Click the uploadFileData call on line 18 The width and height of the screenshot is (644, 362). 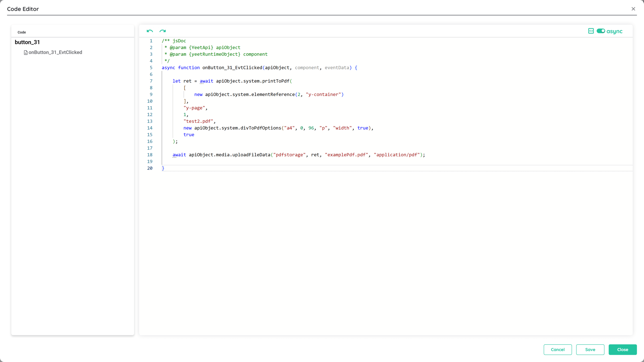click(251, 155)
